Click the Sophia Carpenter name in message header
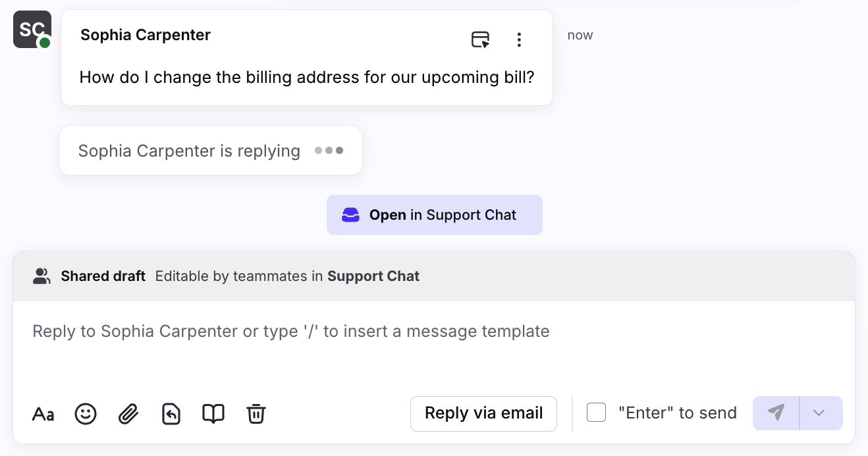The height and width of the screenshot is (456, 868). (146, 35)
